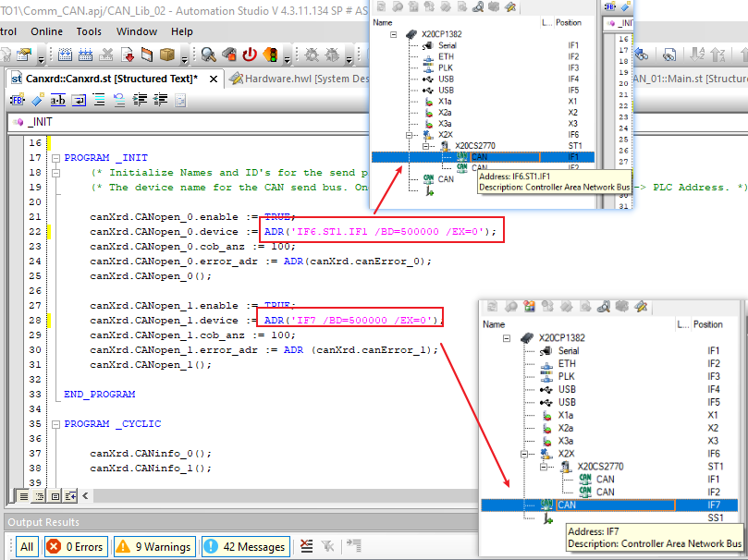Click the X20CP1382 controller icon in lower tree
The image size is (748, 560).
coord(527,338)
